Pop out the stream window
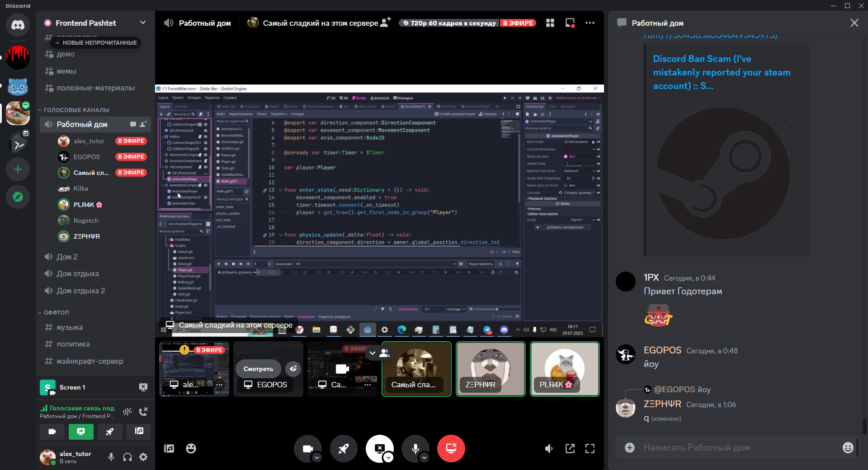The image size is (868, 470). [570, 448]
